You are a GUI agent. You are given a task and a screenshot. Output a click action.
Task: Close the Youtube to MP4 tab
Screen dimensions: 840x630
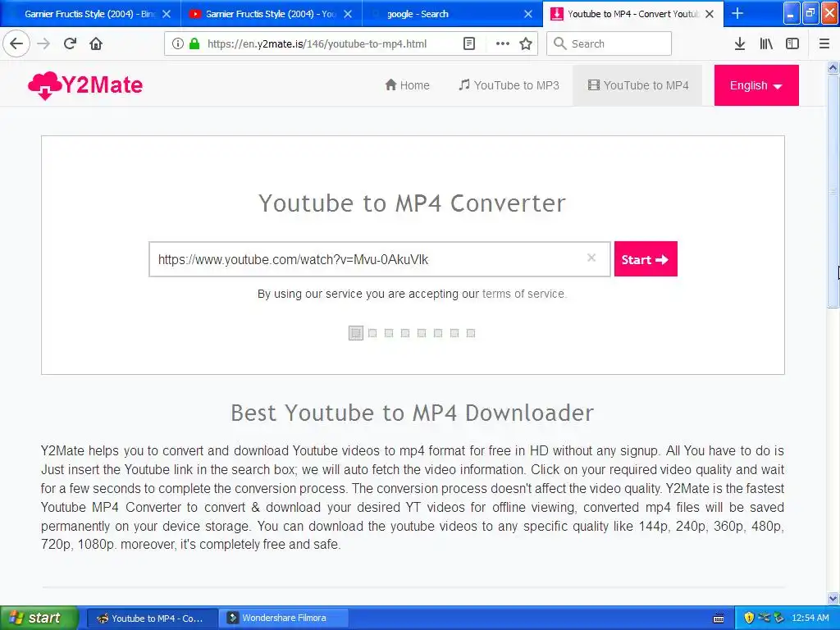tap(710, 14)
